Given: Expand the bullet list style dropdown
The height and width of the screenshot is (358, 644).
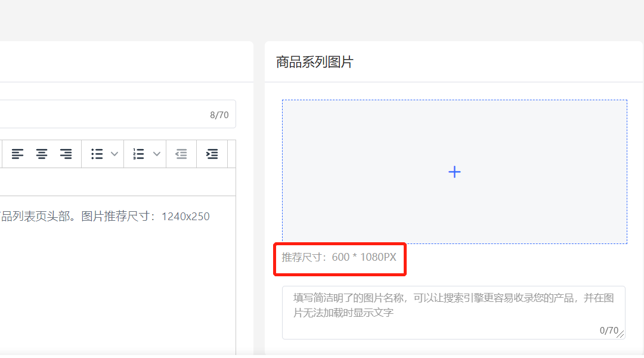Looking at the screenshot, I should (114, 154).
